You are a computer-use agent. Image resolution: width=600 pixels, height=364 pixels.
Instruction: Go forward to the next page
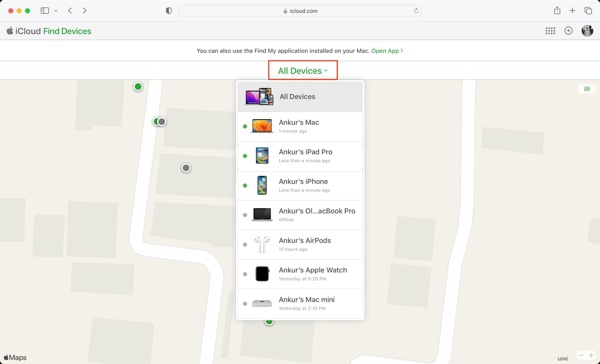coord(85,11)
